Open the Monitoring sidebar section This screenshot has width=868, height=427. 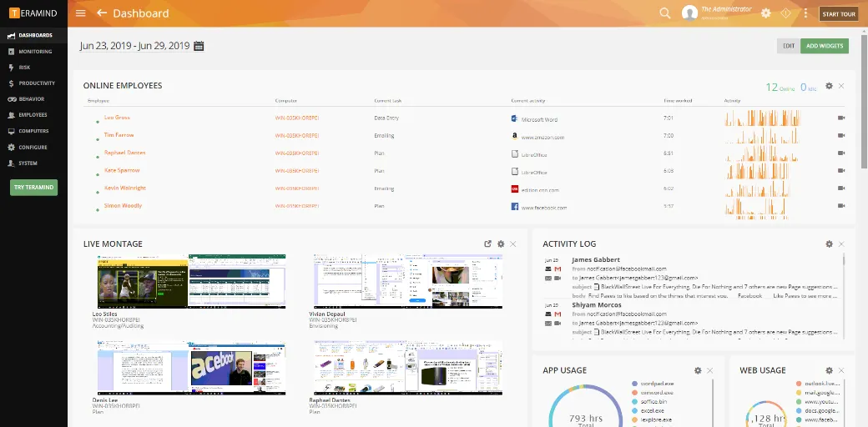click(33, 52)
